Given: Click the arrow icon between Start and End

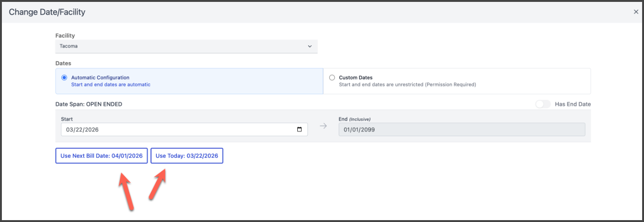Looking at the screenshot, I should [x=323, y=126].
